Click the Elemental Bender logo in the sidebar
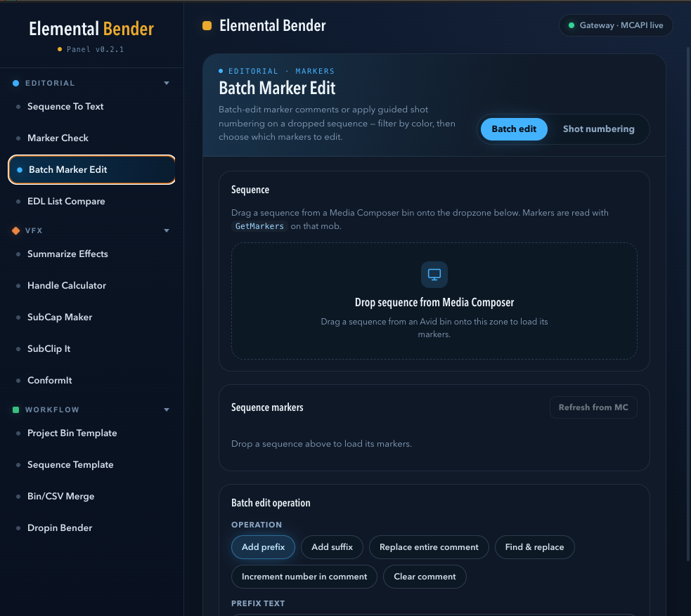The width and height of the screenshot is (691, 616). (91, 29)
